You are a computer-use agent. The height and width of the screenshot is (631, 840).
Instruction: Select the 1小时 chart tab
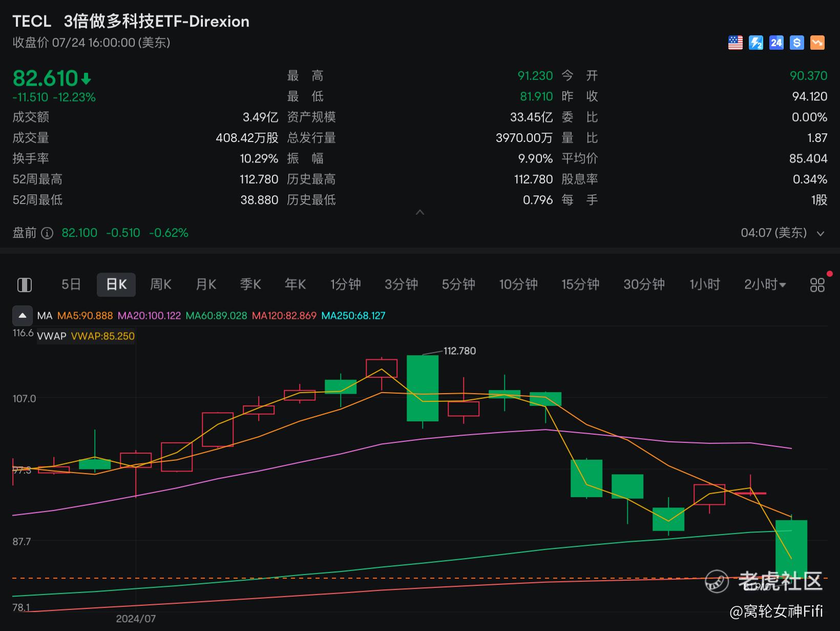click(x=705, y=284)
